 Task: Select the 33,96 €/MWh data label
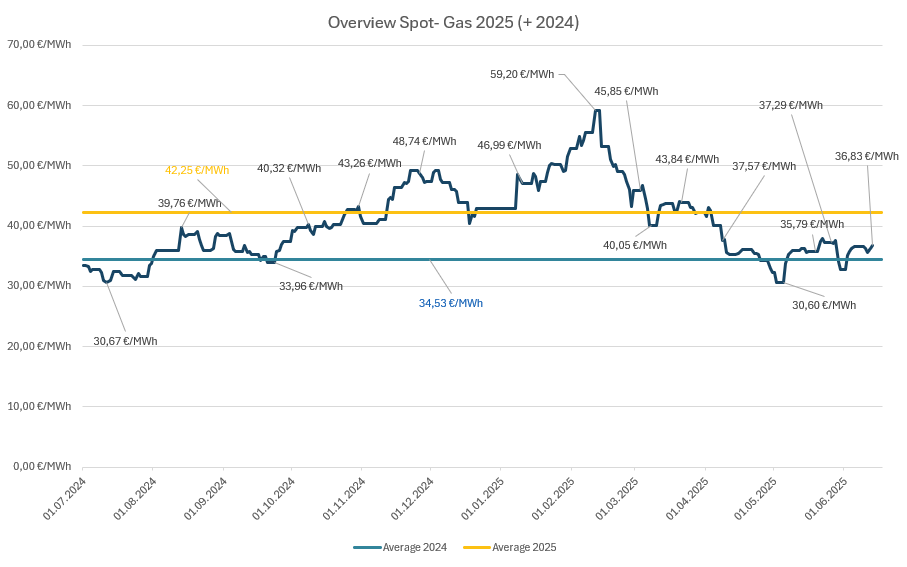tap(311, 286)
